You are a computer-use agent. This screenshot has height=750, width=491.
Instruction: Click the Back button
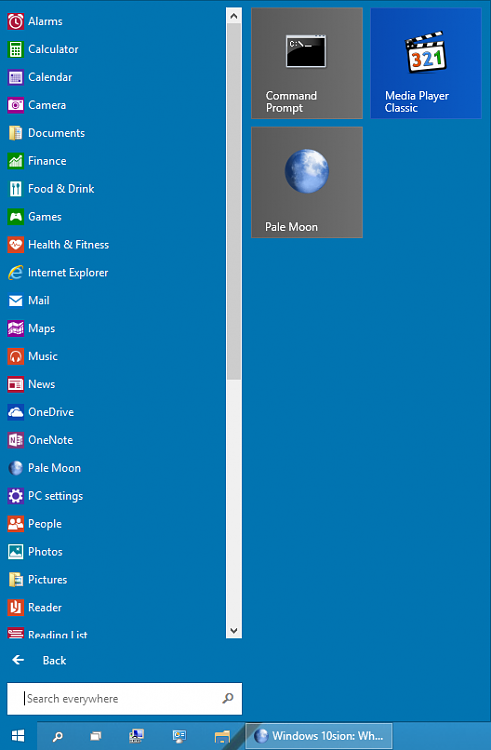coord(39,661)
